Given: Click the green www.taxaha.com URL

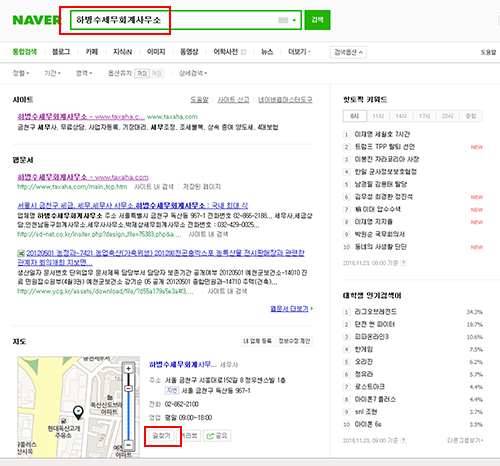Looking at the screenshot, I should (172, 117).
